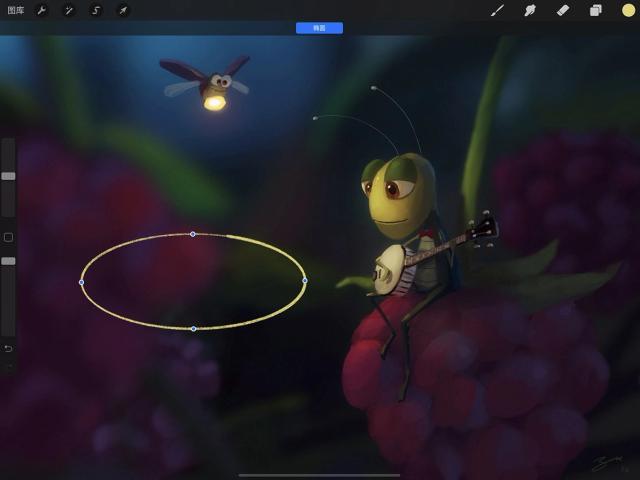The width and height of the screenshot is (640, 480).
Task: Open the Layers panel
Action: (x=596, y=10)
